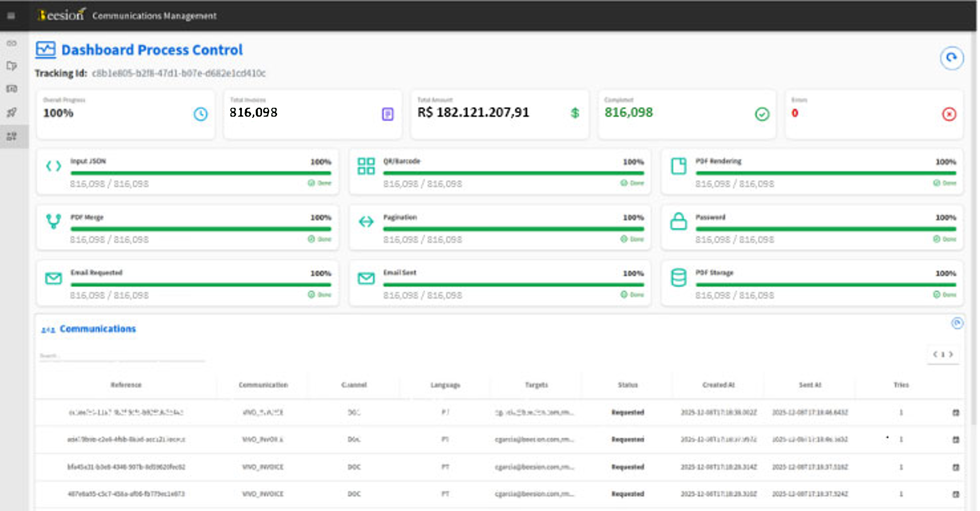Screen dimensions: 980x511
Task: Click the link icon in left sidebar
Action: coord(12,43)
